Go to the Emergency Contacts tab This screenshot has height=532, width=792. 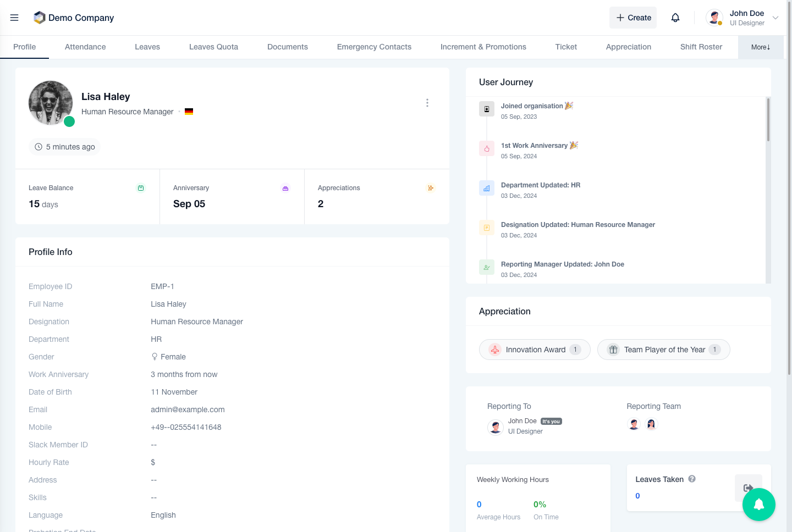pyautogui.click(x=374, y=47)
